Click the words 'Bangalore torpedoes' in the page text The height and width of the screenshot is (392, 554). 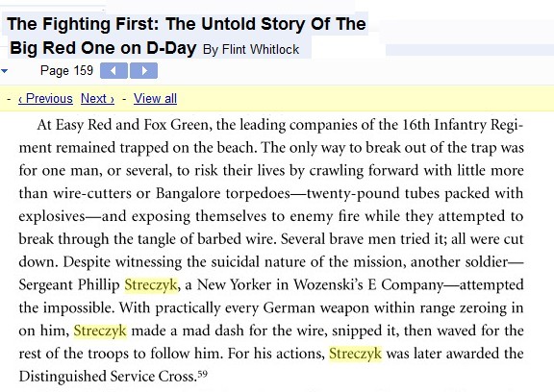pos(223,193)
